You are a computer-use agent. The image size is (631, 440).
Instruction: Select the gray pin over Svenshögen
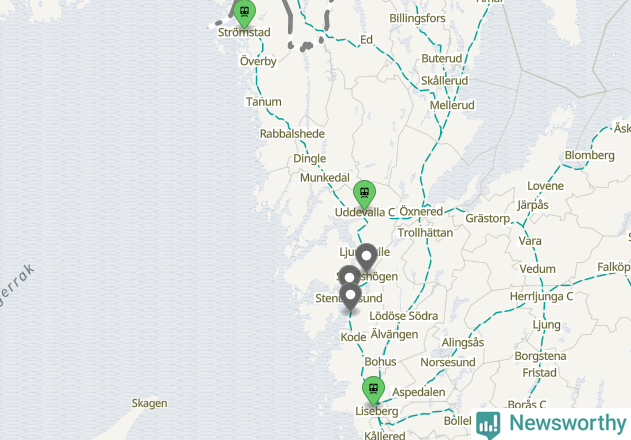click(x=349, y=276)
